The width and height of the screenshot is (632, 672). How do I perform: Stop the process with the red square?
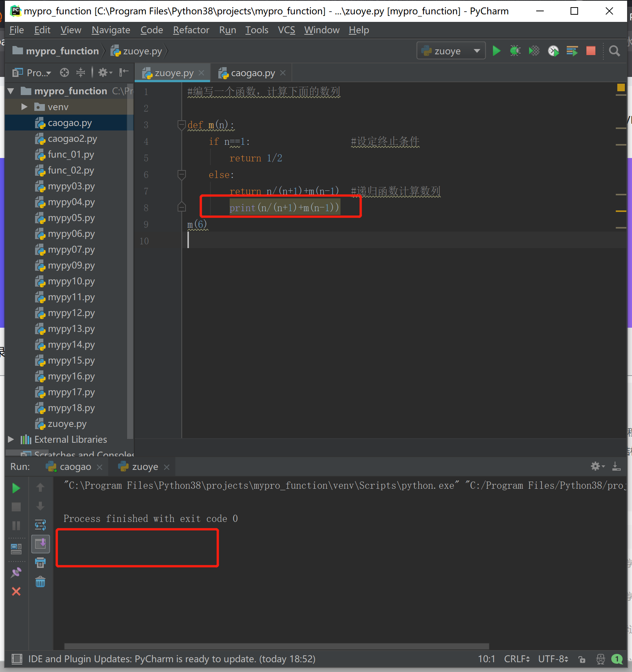tap(591, 51)
